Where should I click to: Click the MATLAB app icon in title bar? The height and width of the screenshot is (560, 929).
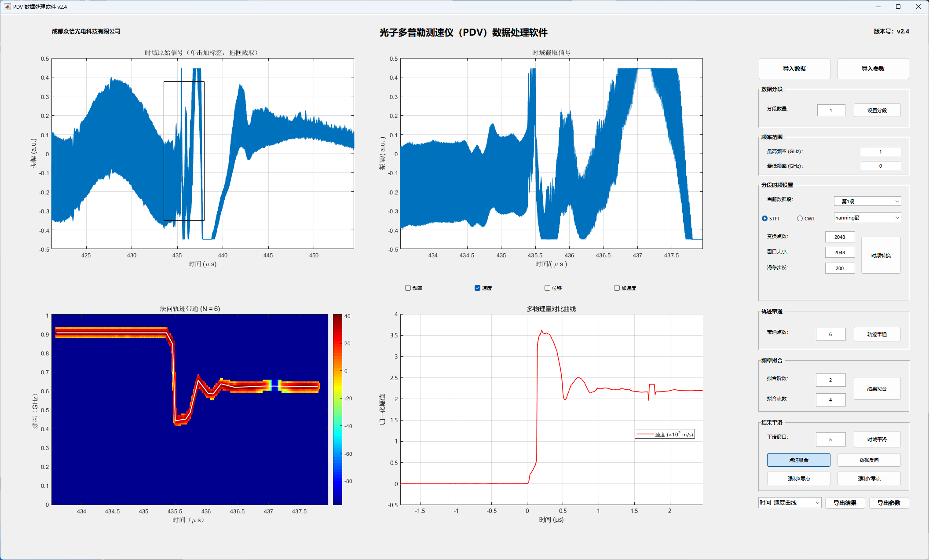click(x=7, y=7)
